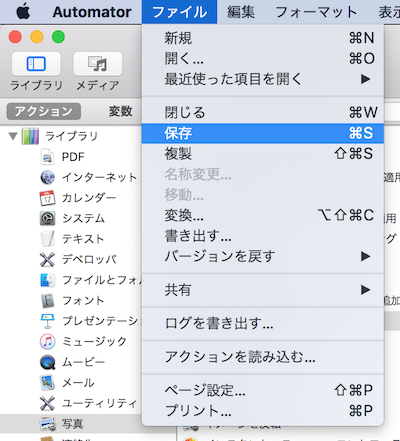Open the Apple menu

click(23, 12)
